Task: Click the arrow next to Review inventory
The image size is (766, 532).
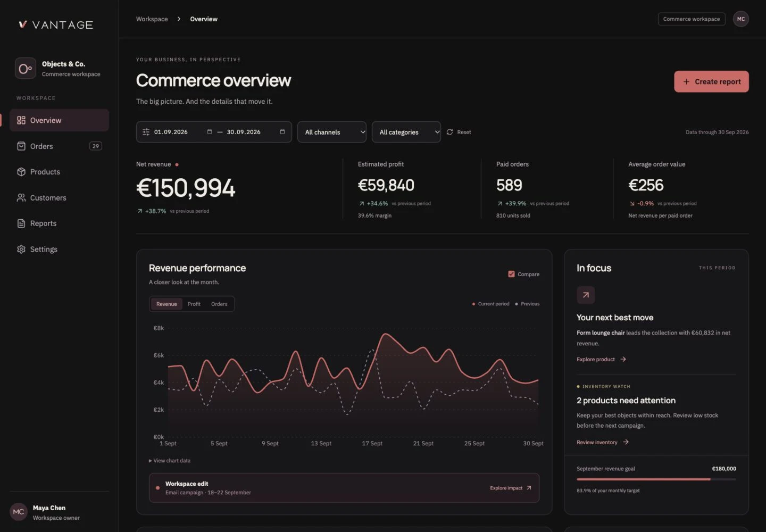Action: coord(626,442)
